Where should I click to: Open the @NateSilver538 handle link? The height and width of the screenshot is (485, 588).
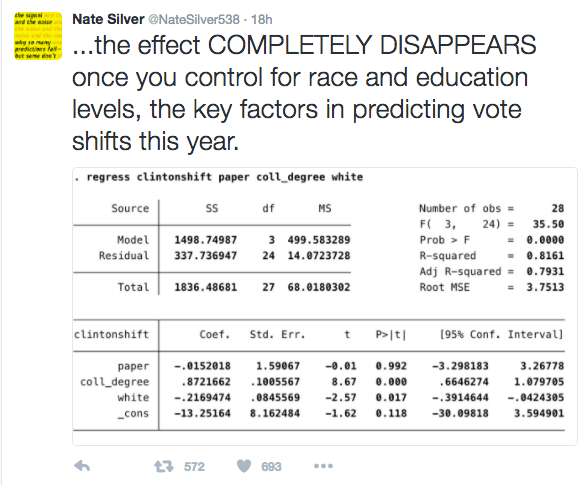[x=194, y=20]
